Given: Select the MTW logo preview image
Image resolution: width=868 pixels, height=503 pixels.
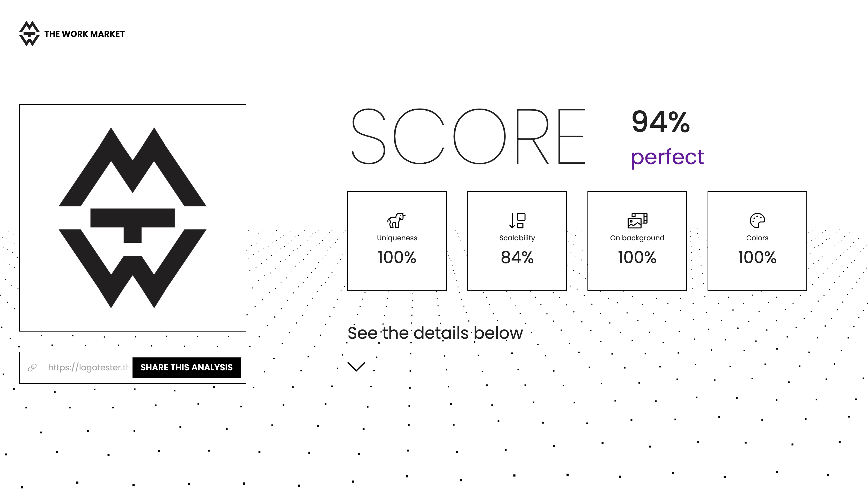Looking at the screenshot, I should (x=133, y=217).
